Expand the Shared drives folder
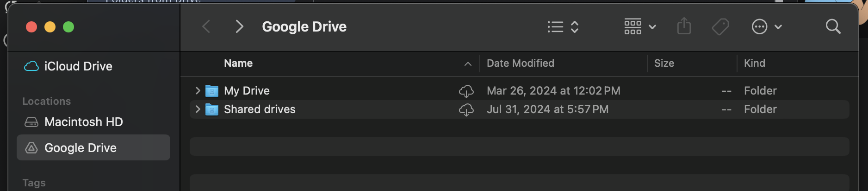This screenshot has height=191, width=868. click(x=198, y=109)
